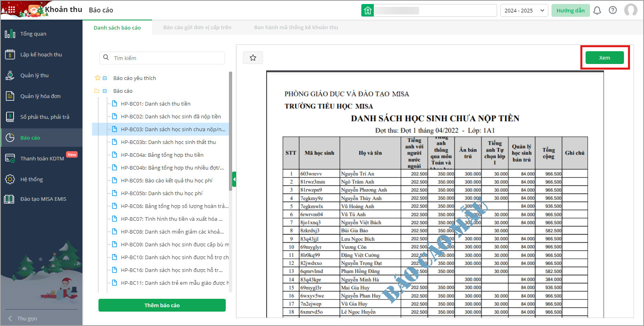Screen dimensions: 644x326
Task: Open notifications bell
Action: pos(597,10)
